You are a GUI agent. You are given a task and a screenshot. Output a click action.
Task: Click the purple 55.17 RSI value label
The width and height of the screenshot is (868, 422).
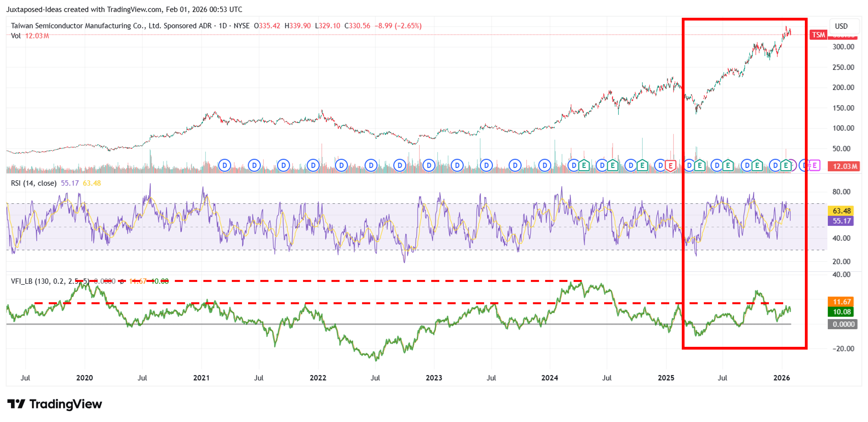[x=841, y=221]
